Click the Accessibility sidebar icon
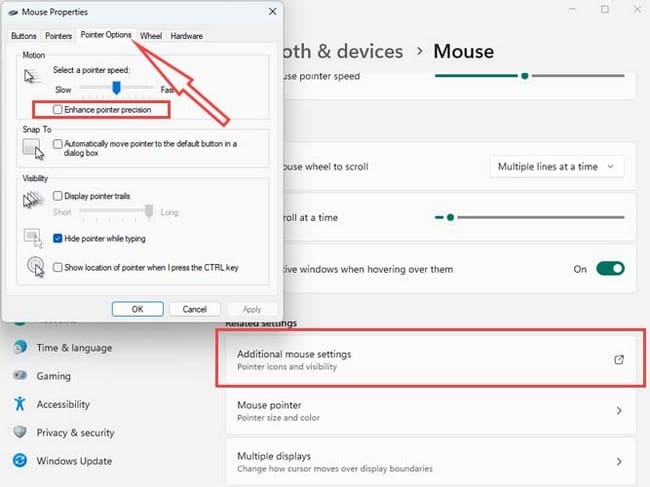Viewport: 650px width, 487px height. click(x=19, y=404)
